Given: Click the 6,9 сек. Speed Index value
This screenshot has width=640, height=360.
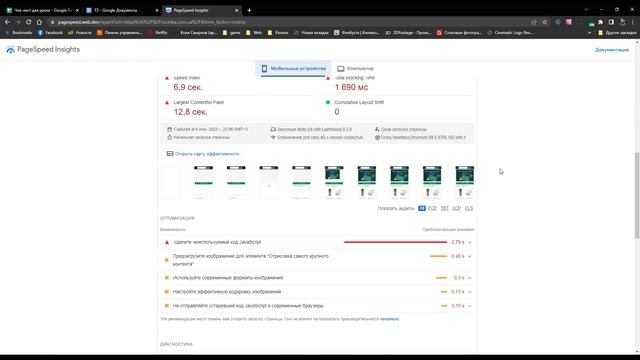Looking at the screenshot, I should click(188, 87).
